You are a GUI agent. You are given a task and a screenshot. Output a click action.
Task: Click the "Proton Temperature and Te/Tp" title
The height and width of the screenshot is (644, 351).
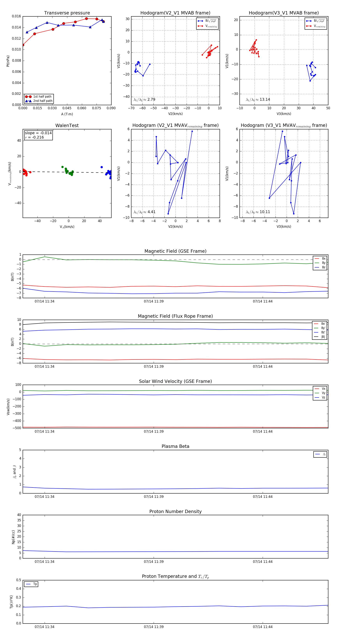[x=175, y=576]
